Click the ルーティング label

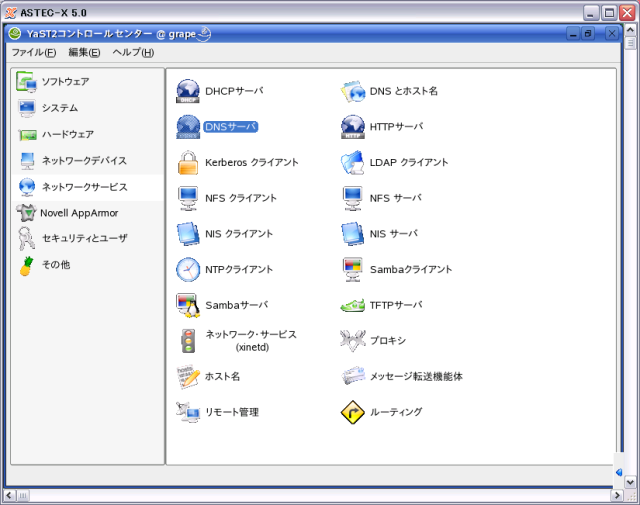tap(396, 412)
